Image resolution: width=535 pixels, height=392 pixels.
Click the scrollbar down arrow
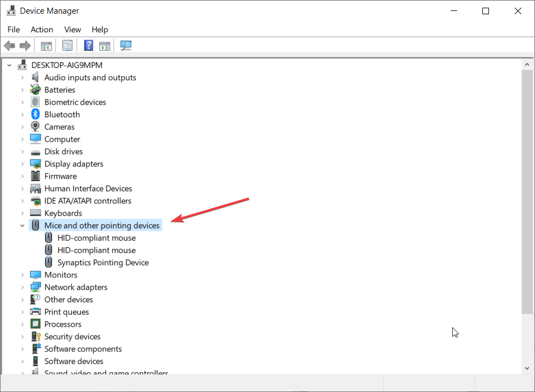click(527, 368)
